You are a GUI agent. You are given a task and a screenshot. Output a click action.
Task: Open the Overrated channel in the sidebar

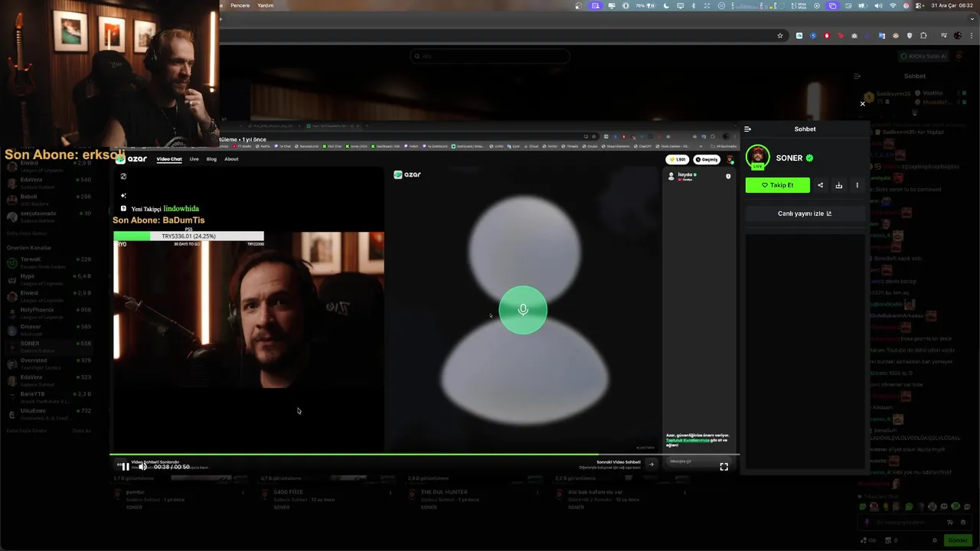[x=49, y=363]
